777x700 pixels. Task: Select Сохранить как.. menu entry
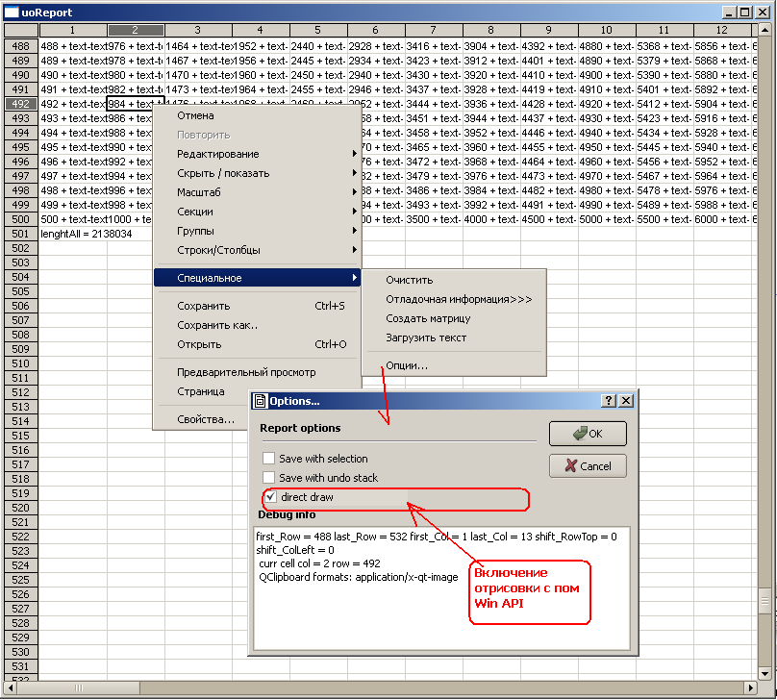(217, 325)
